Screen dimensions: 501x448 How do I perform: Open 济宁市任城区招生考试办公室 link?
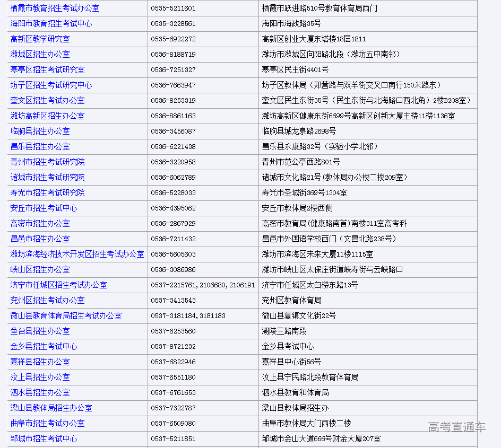pos(58,285)
